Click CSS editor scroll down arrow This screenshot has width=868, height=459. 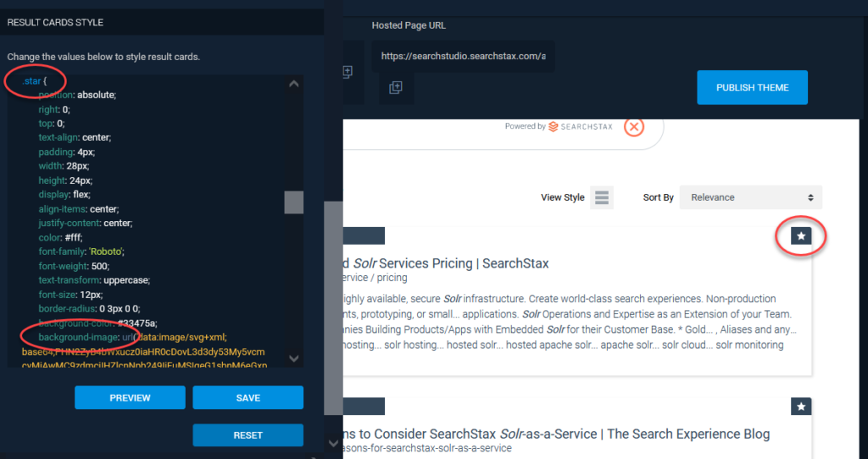pyautogui.click(x=294, y=357)
